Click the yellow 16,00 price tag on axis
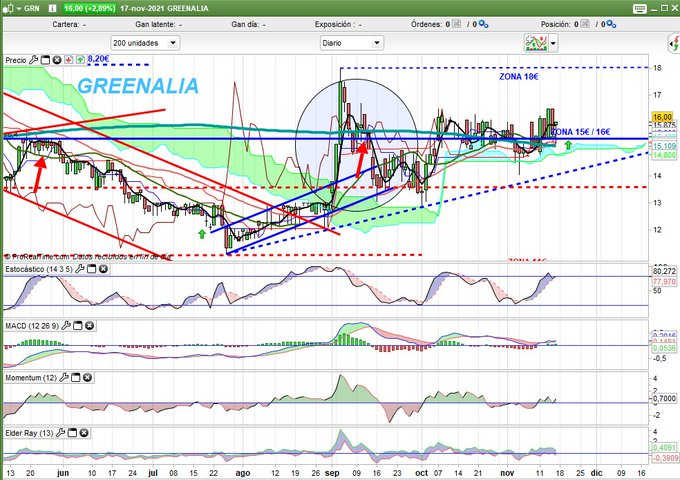Viewport: 680px width, 480px height. tap(663, 117)
